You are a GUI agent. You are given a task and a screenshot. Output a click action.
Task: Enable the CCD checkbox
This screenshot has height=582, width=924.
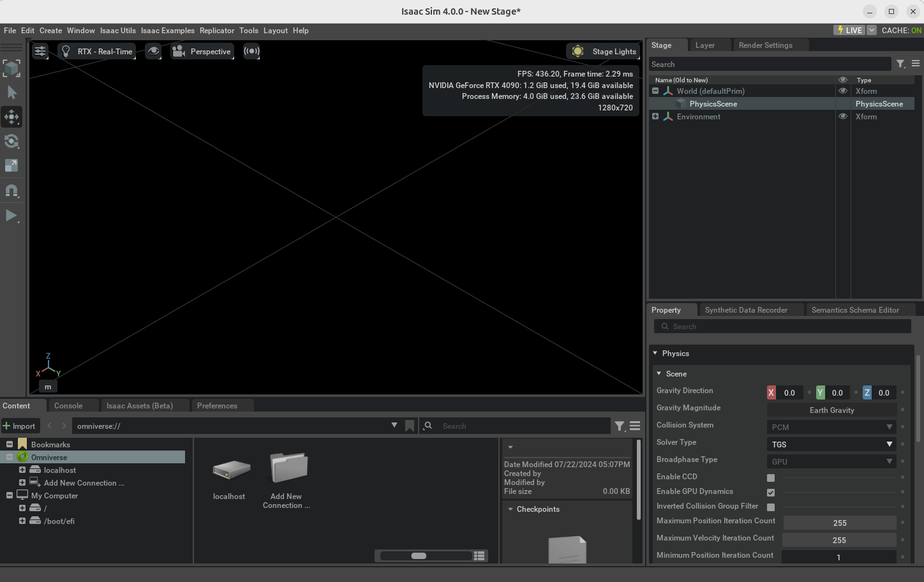click(771, 477)
